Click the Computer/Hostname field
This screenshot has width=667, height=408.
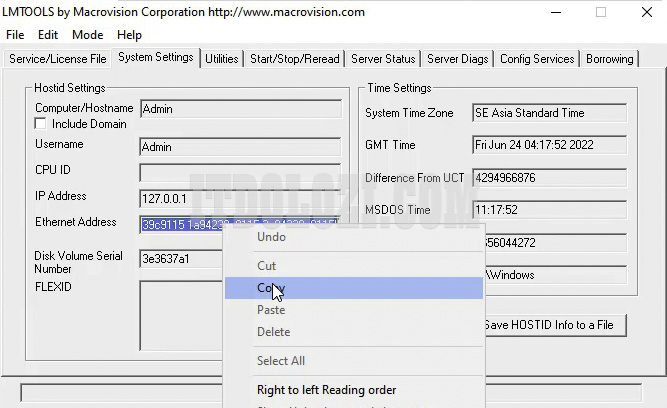click(241, 109)
